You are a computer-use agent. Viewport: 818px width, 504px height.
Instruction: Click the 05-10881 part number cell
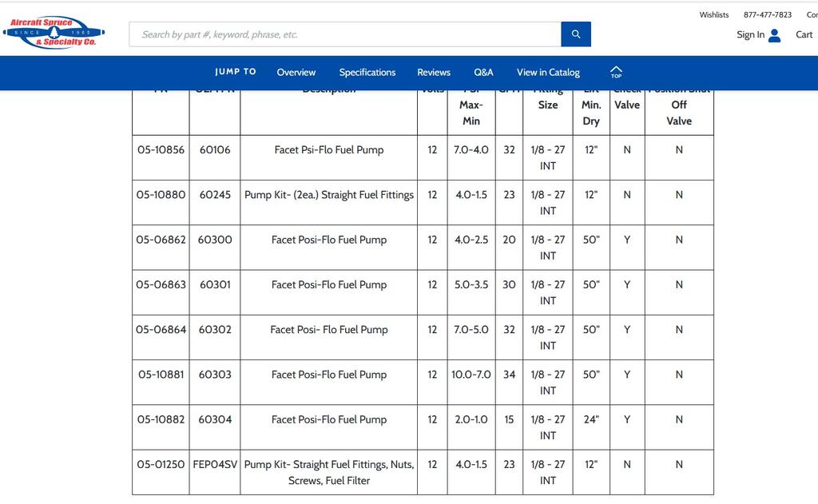(x=161, y=375)
